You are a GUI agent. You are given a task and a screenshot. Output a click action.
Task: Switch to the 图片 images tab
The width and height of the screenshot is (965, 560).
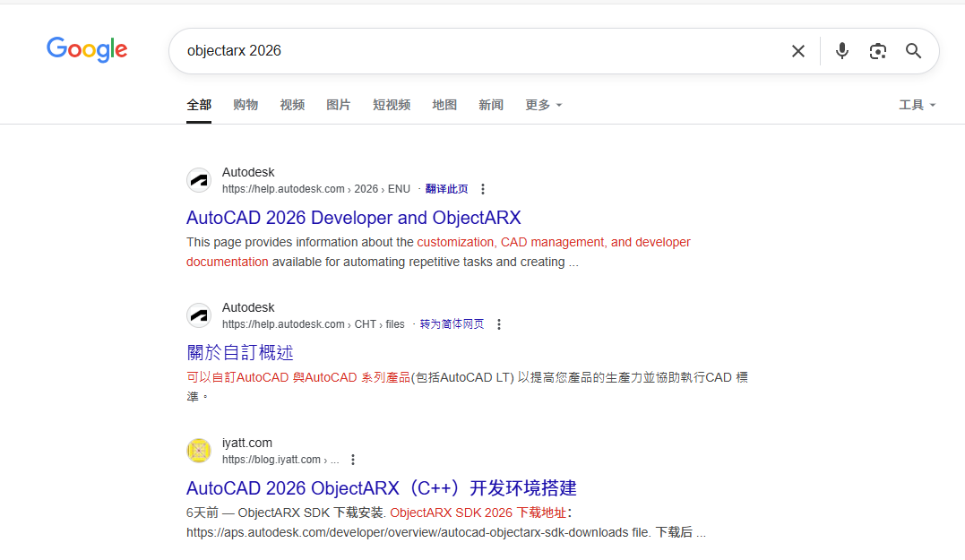click(x=339, y=105)
